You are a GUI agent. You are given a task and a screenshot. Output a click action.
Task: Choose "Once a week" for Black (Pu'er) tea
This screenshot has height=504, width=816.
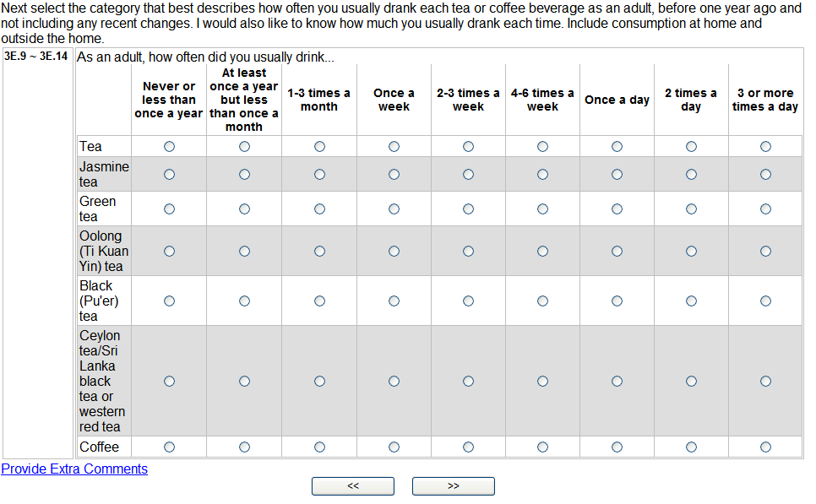[x=394, y=301]
